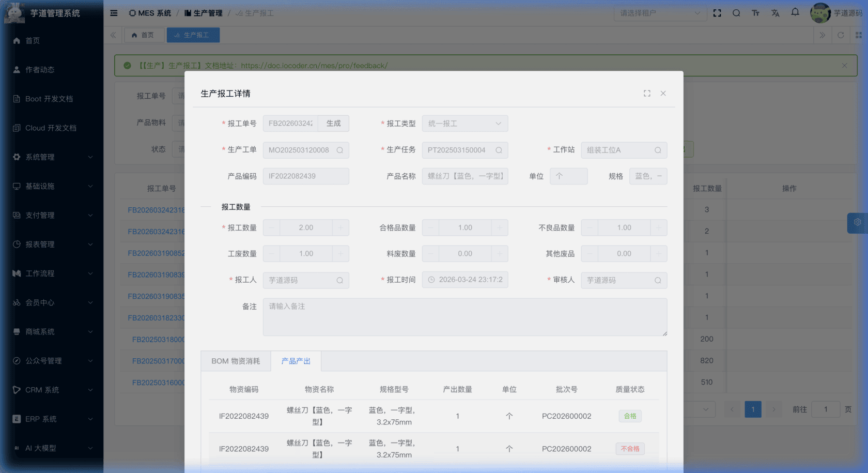Select the 产品产出 tab

(x=296, y=361)
